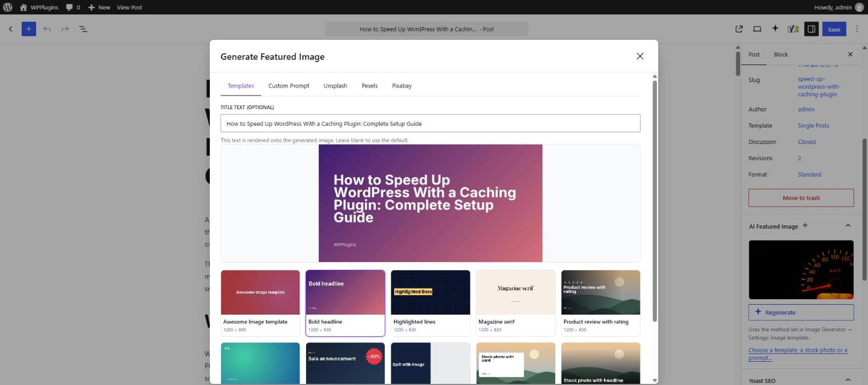Regenerate the featured image
Image resolution: width=868 pixels, height=385 pixels.
point(801,312)
